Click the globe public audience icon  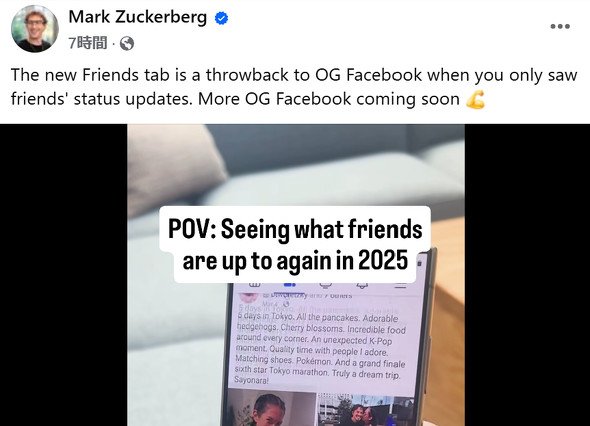click(x=127, y=44)
